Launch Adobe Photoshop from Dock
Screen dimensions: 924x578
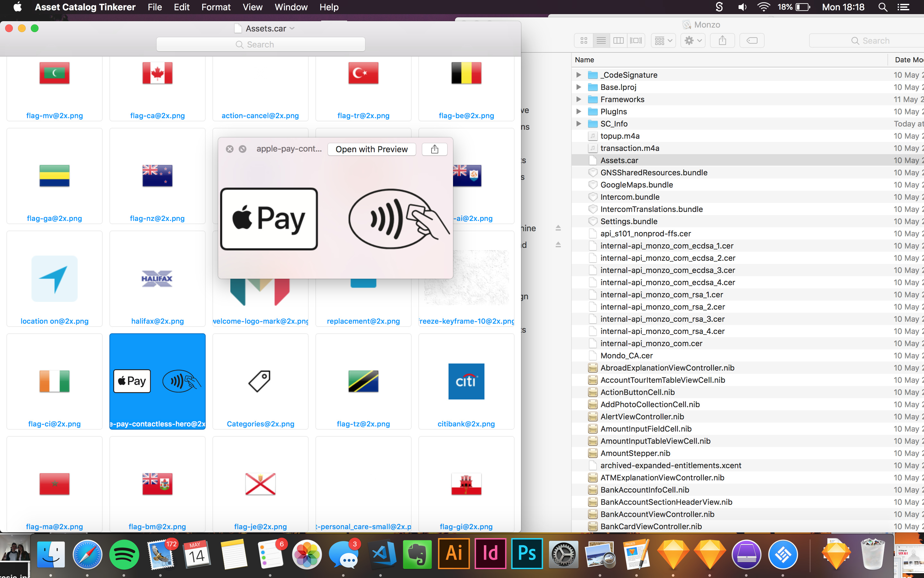(527, 554)
